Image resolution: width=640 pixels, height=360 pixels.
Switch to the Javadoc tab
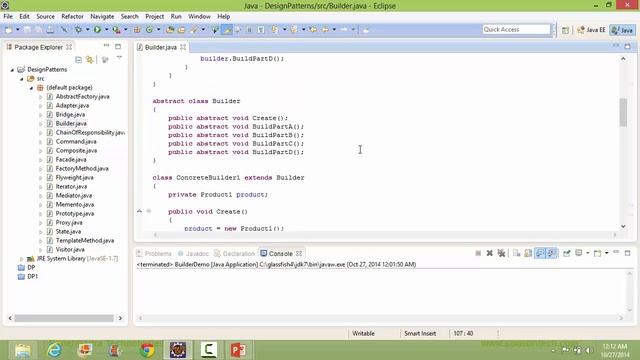click(193, 253)
